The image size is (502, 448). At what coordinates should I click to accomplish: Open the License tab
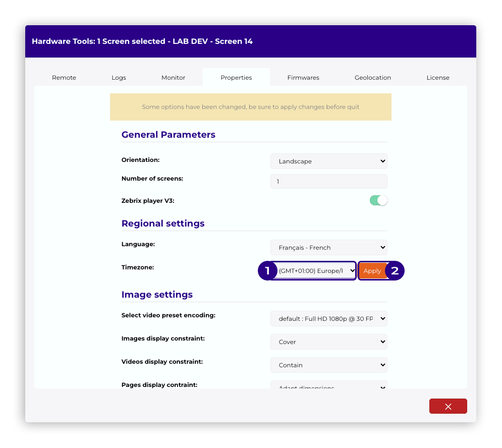pyautogui.click(x=437, y=78)
